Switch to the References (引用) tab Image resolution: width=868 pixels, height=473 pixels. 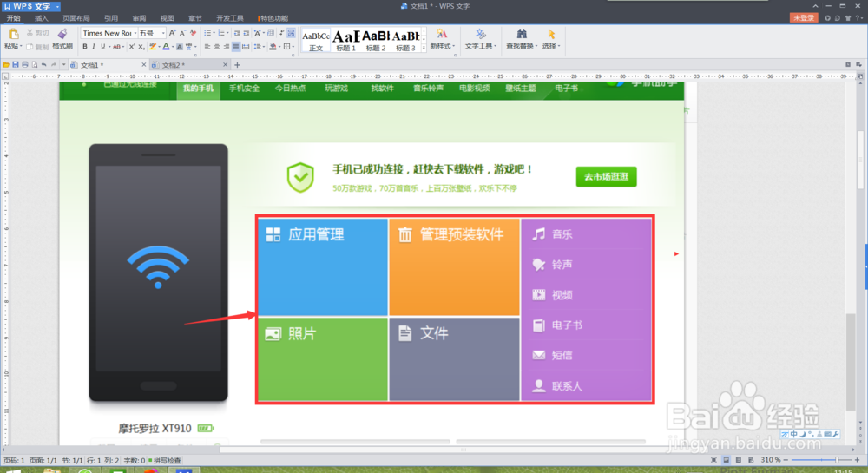[111, 18]
